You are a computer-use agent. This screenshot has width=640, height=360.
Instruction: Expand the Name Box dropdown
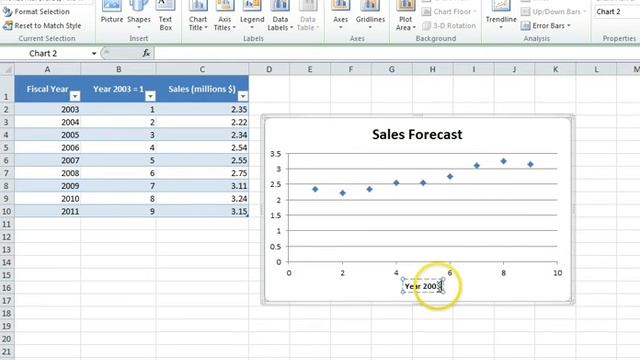pos(94,53)
